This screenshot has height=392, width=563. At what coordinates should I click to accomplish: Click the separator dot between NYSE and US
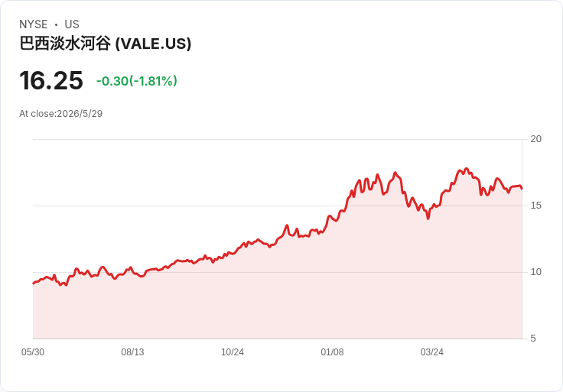tap(56, 24)
